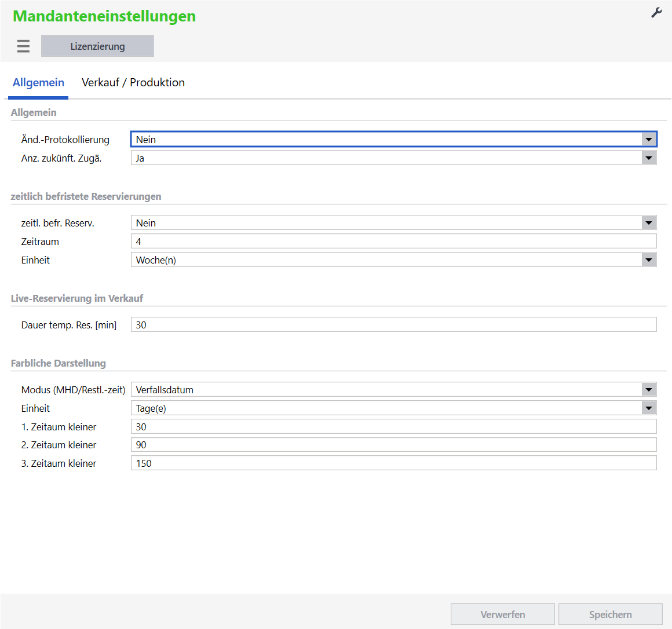Click the Zeitraum input field

click(x=393, y=242)
